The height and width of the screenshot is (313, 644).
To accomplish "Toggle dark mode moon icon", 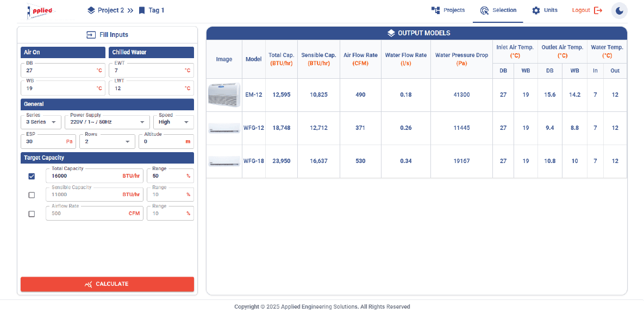I will pos(620,11).
